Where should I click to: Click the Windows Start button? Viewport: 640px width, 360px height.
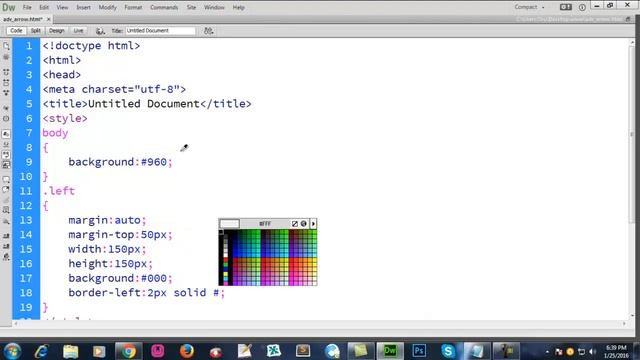(x=13, y=351)
